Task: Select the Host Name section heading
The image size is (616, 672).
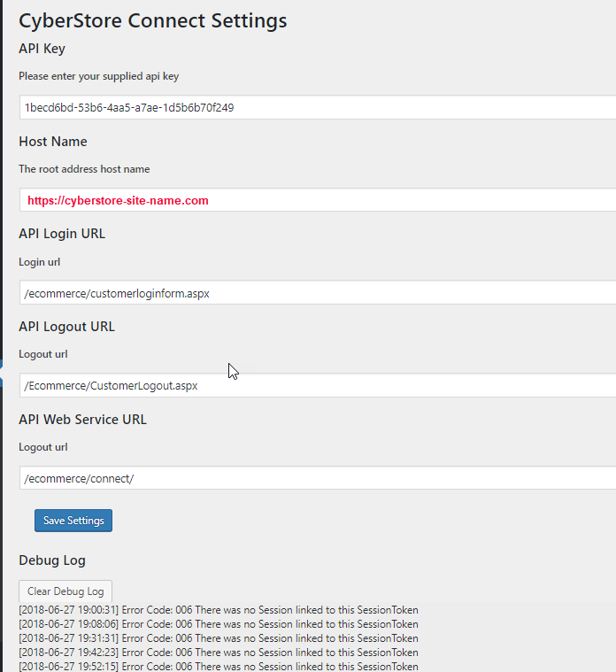Action: pyautogui.click(x=53, y=142)
